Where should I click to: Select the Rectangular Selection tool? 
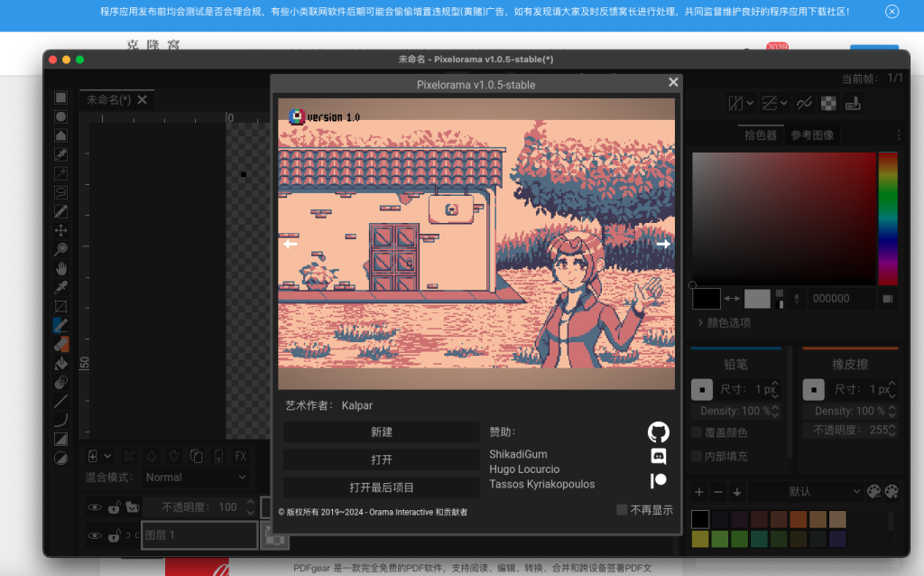click(x=60, y=98)
